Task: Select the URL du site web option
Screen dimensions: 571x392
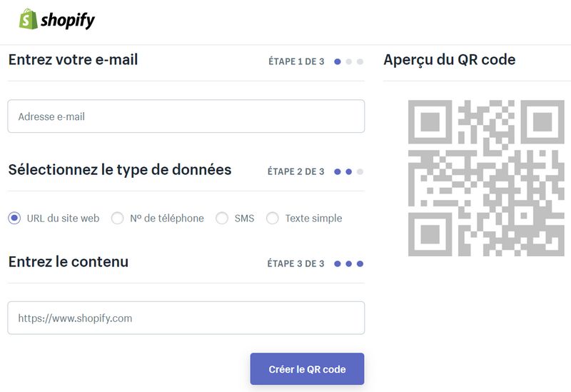Action: click(14, 218)
